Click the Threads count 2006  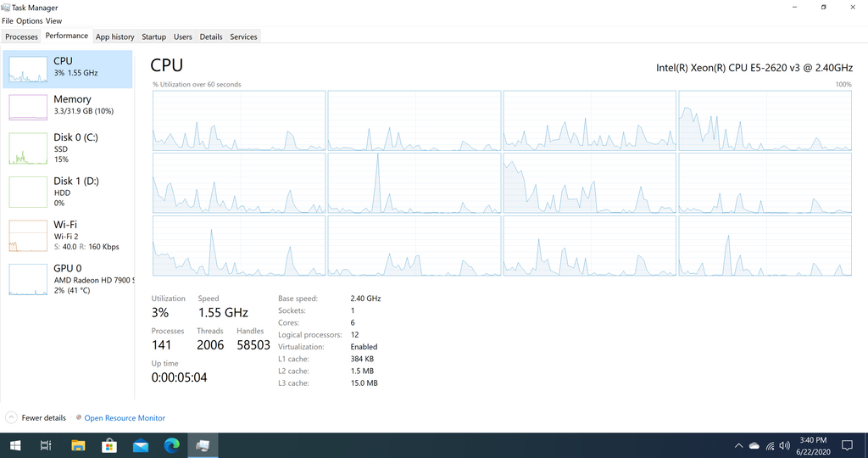tap(210, 345)
